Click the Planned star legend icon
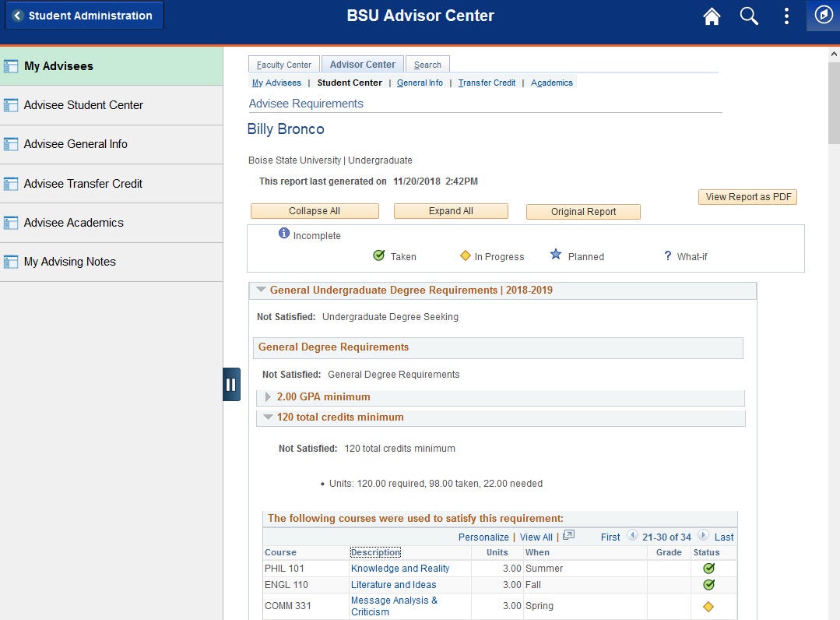The width and height of the screenshot is (840, 620). coord(556,254)
